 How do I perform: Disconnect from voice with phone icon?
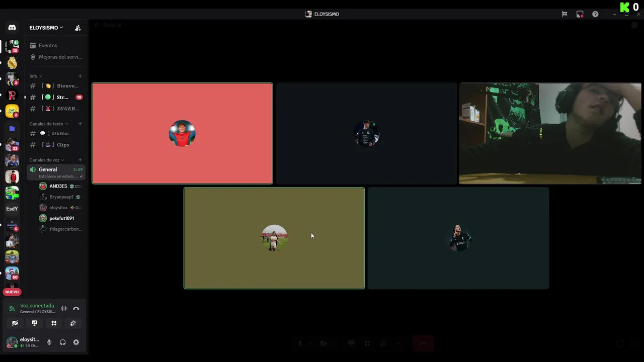coord(76,309)
